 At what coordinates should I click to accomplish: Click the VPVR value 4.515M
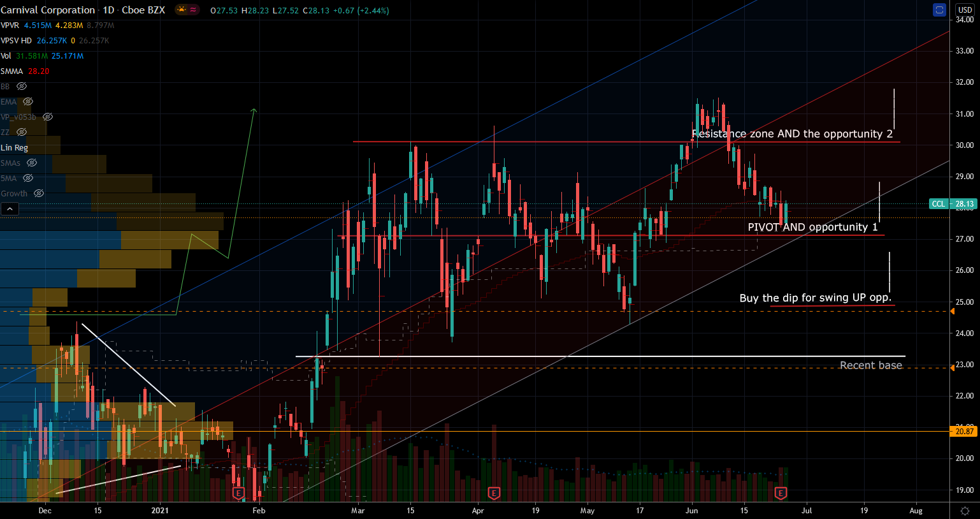[x=38, y=25]
